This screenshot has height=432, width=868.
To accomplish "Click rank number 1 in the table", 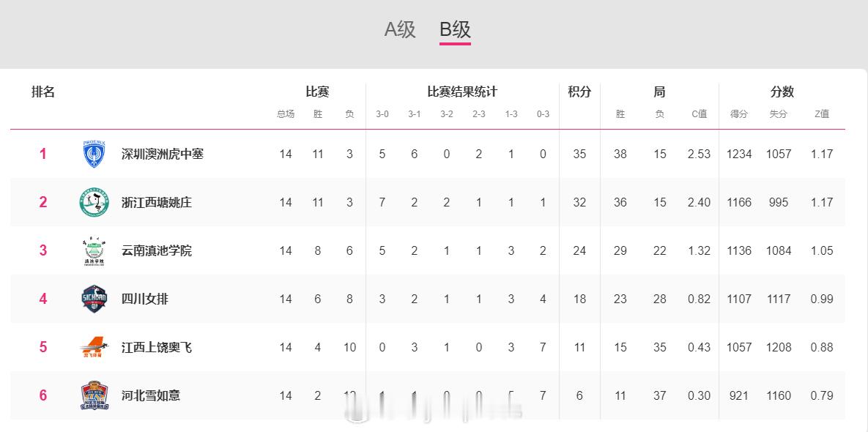I will (x=43, y=154).
